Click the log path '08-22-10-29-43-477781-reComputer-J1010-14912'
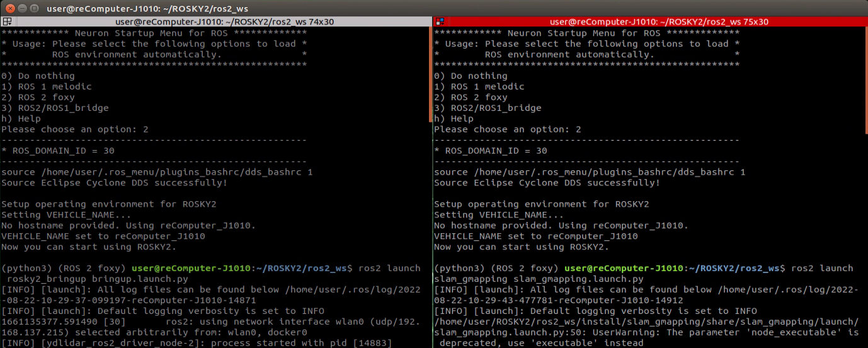Image resolution: width=868 pixels, height=348 pixels. coord(559,300)
